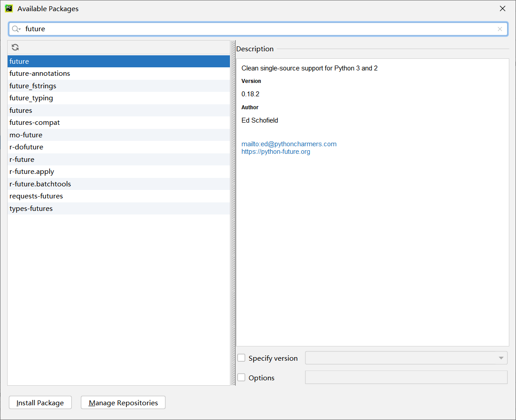
Task: Select the types-futures package
Action: click(118, 208)
